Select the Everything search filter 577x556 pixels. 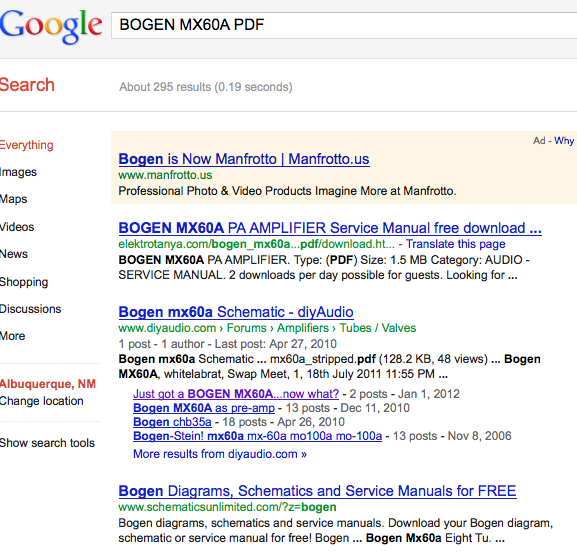click(26, 145)
